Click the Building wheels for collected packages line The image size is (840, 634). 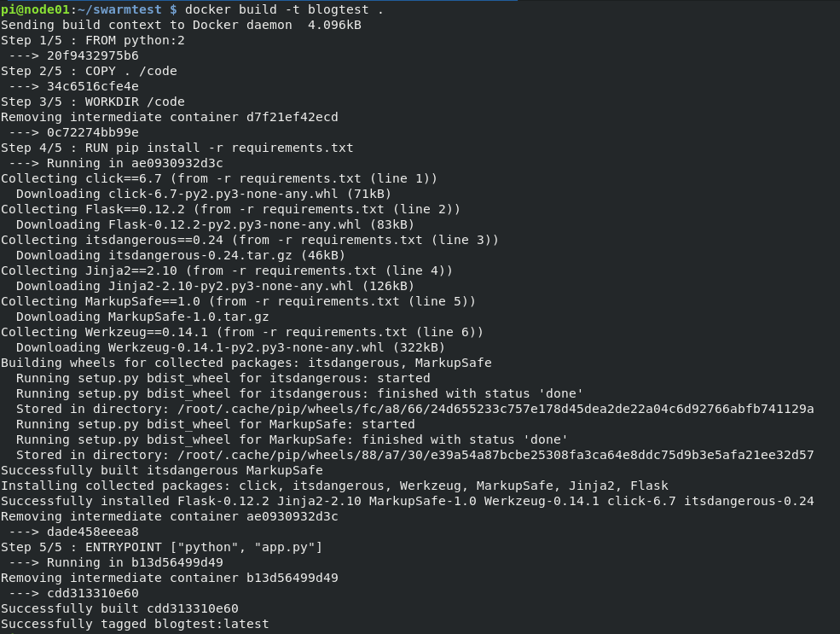(246, 363)
